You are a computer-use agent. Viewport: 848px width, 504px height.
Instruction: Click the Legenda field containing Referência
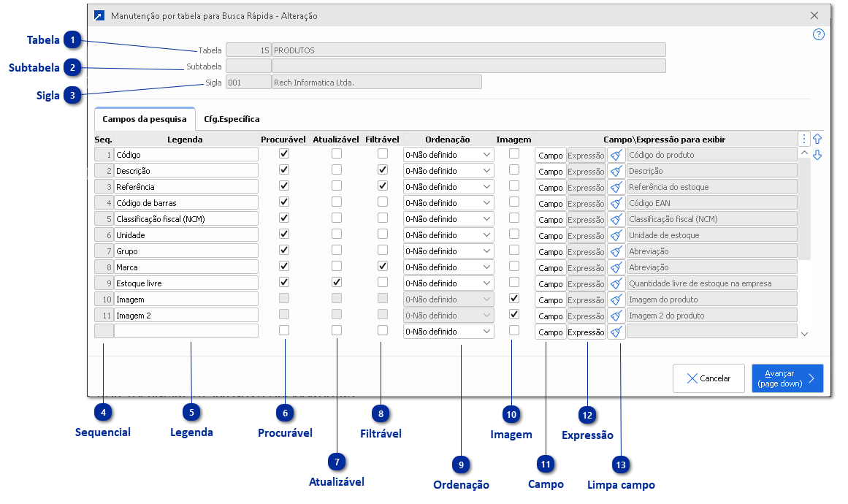186,187
